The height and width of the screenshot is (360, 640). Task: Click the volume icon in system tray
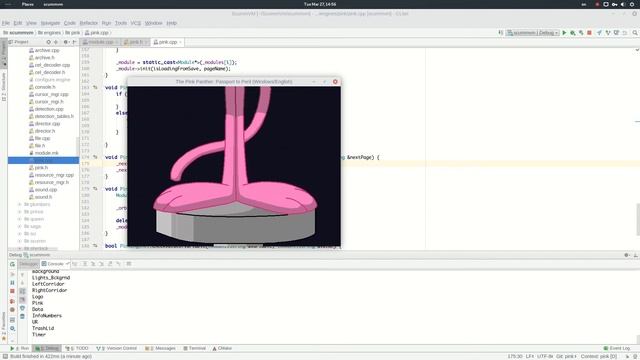pos(623,4)
